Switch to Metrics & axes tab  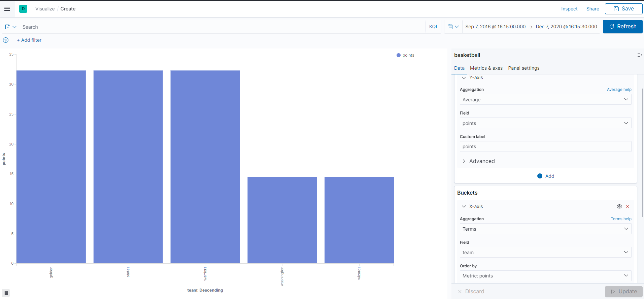[486, 68]
